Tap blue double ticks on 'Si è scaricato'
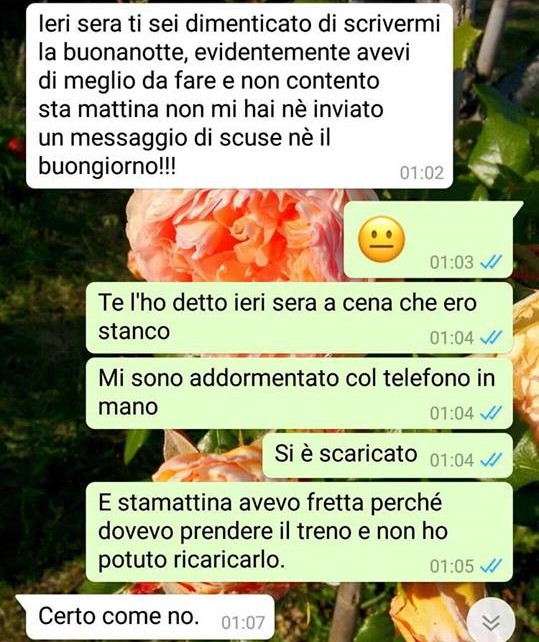The height and width of the screenshot is (642, 539). click(491, 460)
